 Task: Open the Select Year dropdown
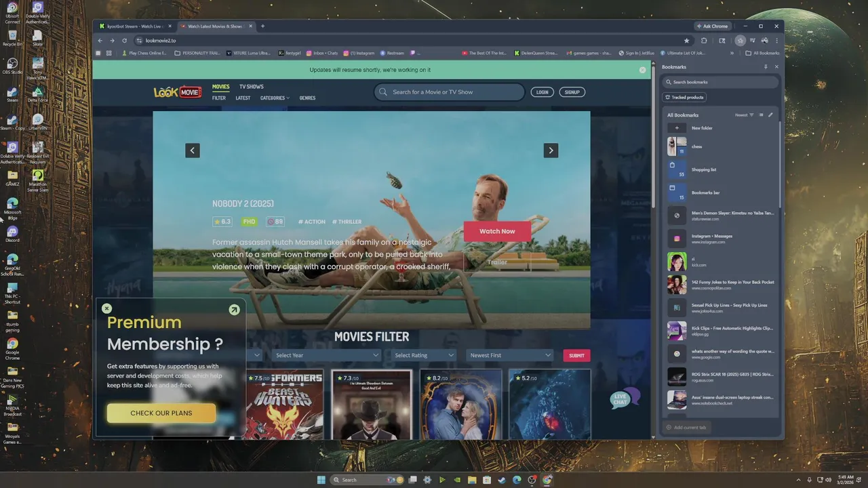(327, 355)
